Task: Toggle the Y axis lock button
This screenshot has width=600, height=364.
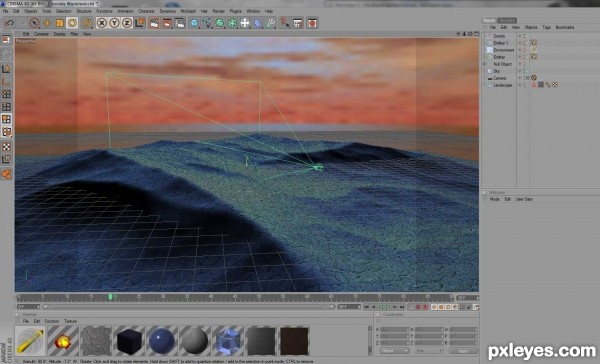Action: click(x=114, y=23)
